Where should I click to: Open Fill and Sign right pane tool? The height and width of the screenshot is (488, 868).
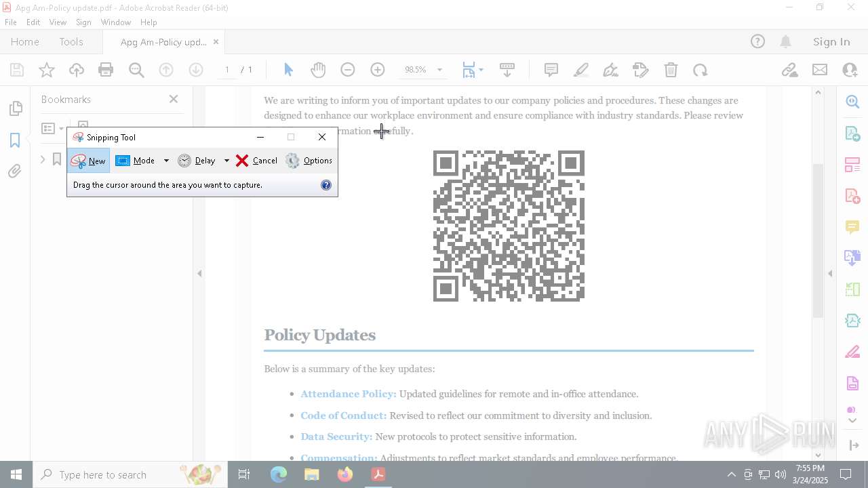(852, 352)
